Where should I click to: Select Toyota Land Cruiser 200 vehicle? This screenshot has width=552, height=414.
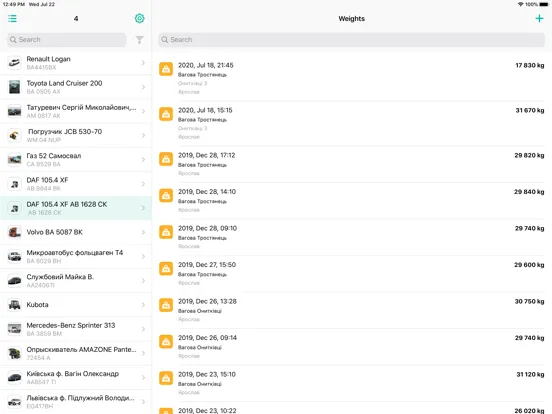coord(76,87)
